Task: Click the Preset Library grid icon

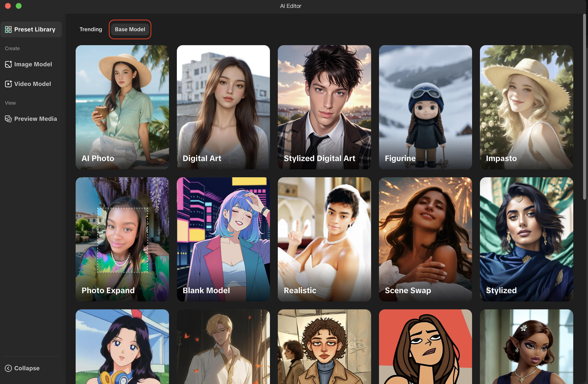Action: tap(8, 29)
